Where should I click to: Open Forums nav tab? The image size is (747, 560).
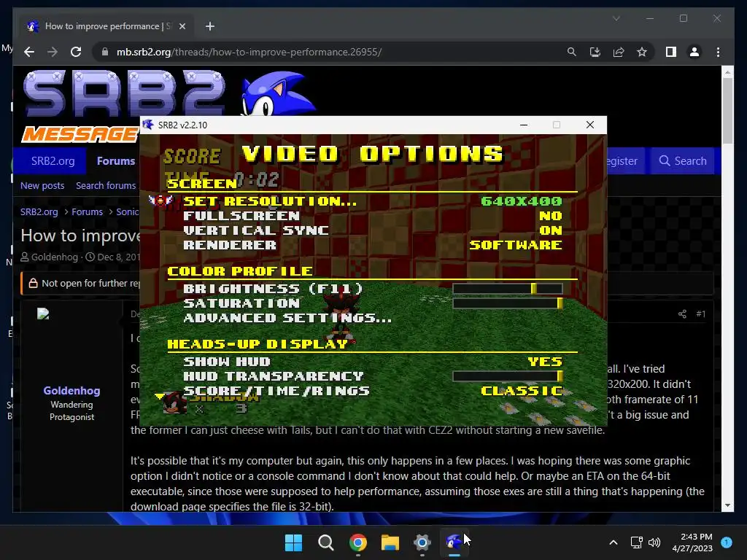(x=116, y=161)
